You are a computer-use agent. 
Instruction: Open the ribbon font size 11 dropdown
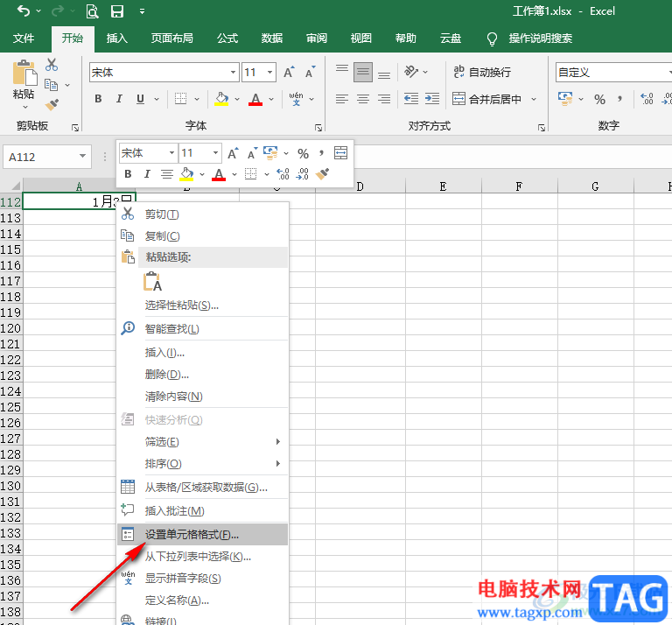click(x=270, y=72)
